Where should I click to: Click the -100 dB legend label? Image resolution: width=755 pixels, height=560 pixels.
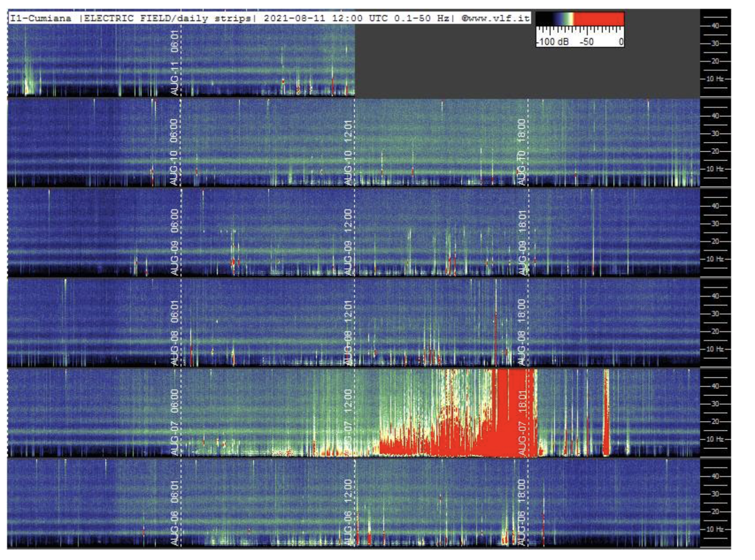pyautogui.click(x=553, y=42)
